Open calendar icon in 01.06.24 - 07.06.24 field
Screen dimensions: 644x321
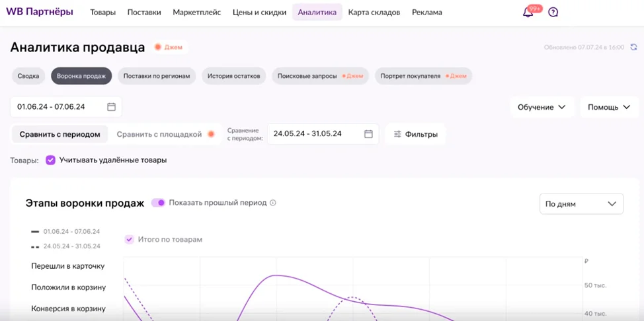tap(111, 107)
